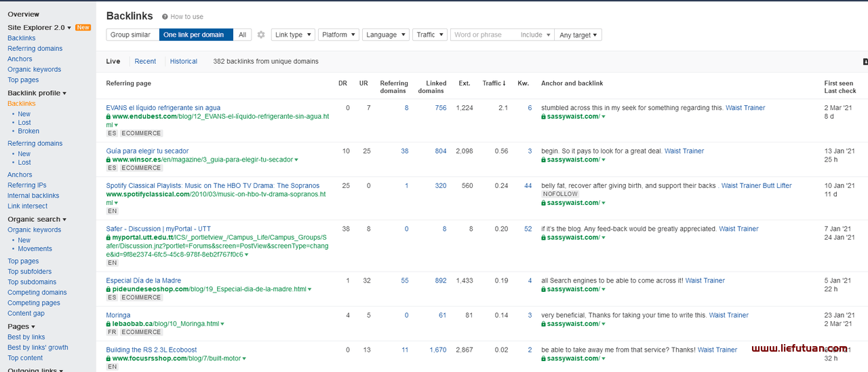Switch to the Historical tab

tap(184, 61)
